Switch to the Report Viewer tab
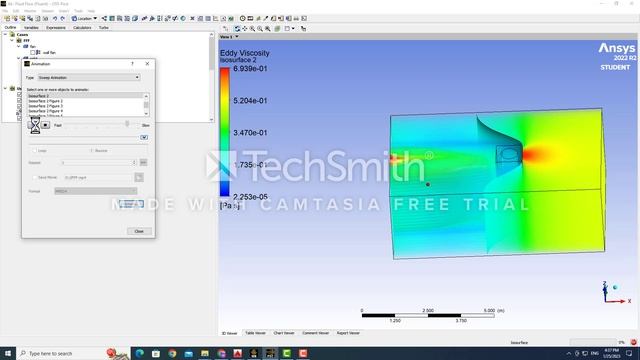640x360 pixels. click(348, 333)
